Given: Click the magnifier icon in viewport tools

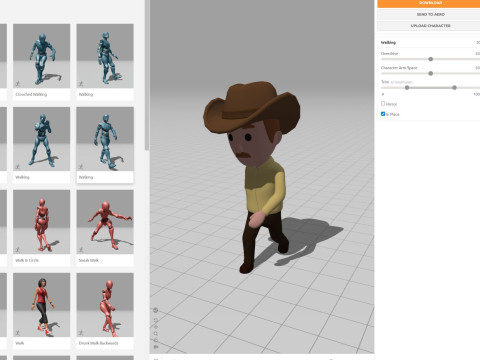Looking at the screenshot, I should coord(156,334).
